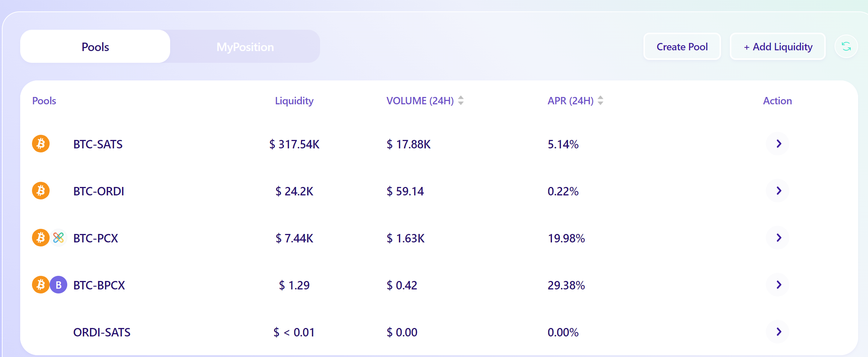The width and height of the screenshot is (868, 357).
Task: Click the sort control on VOLUME header
Action: (460, 100)
